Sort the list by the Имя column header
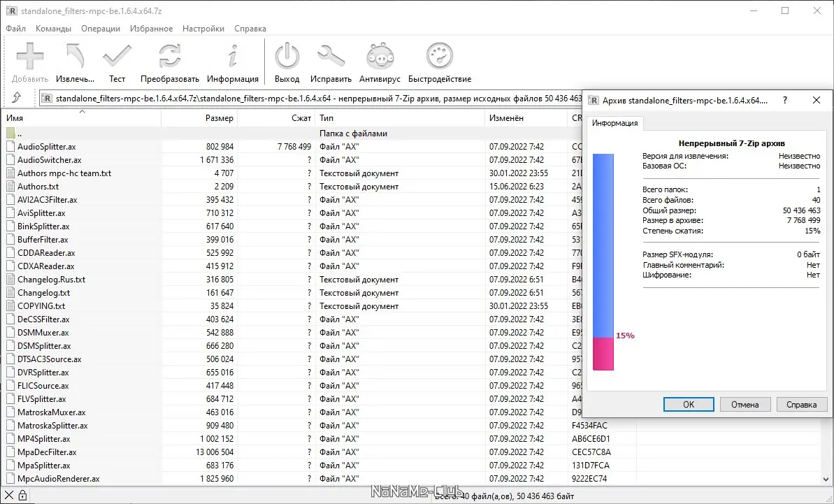This screenshot has width=834, height=504. pos(81,118)
